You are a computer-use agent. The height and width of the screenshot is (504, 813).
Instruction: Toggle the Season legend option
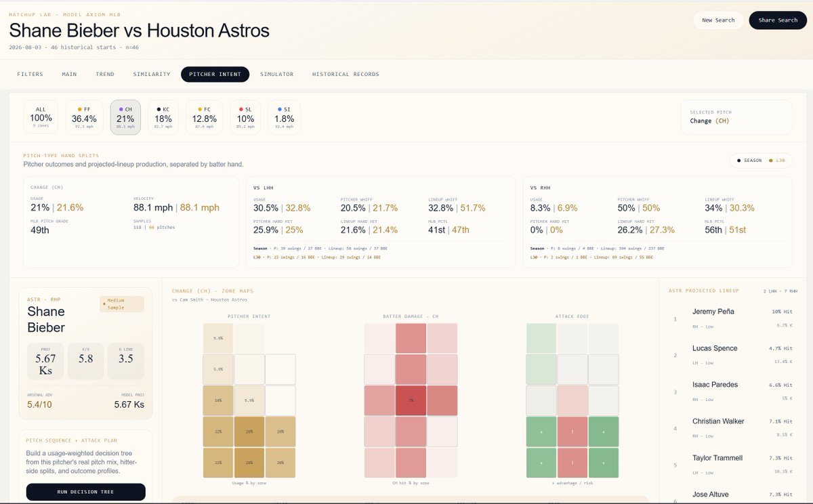749,161
